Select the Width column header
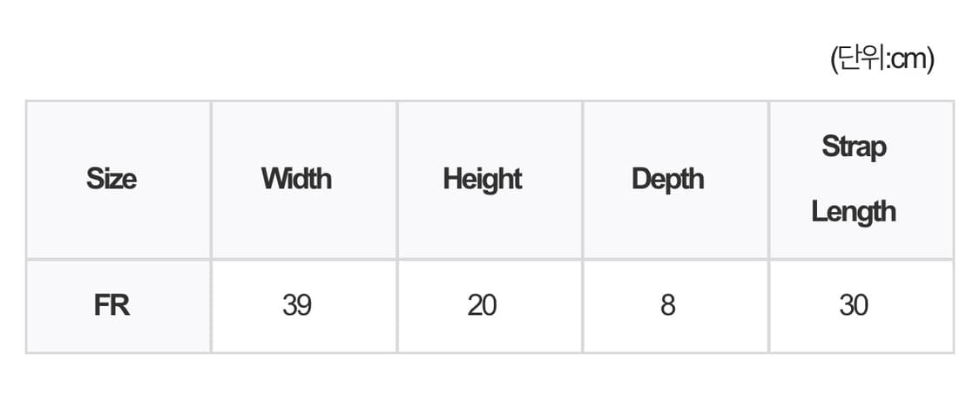Image resolution: width=980 pixels, height=409 pixels. [296, 179]
